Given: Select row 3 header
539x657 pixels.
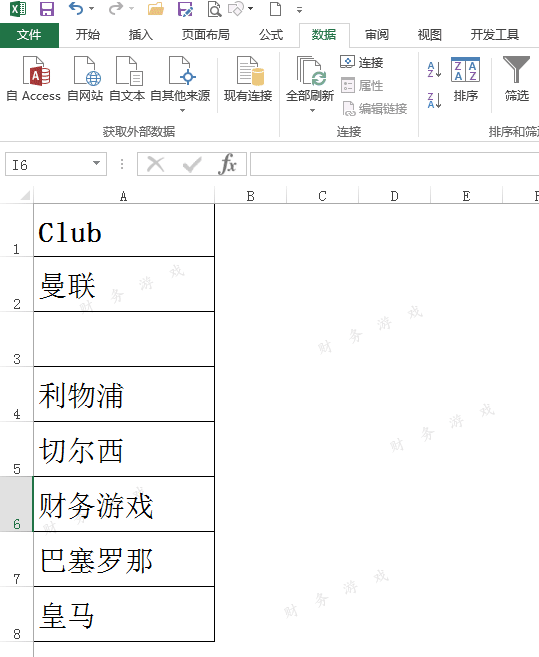Looking at the screenshot, I should [16, 339].
